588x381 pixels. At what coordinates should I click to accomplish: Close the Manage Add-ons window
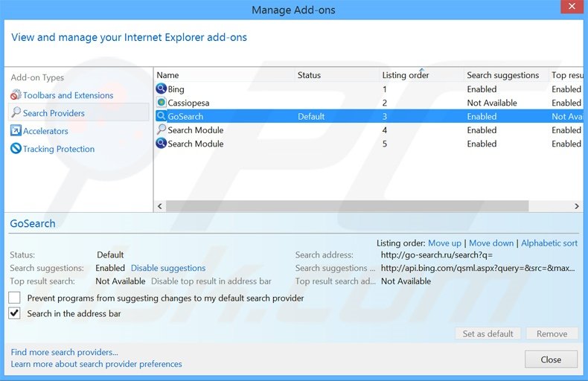pyautogui.click(x=572, y=7)
